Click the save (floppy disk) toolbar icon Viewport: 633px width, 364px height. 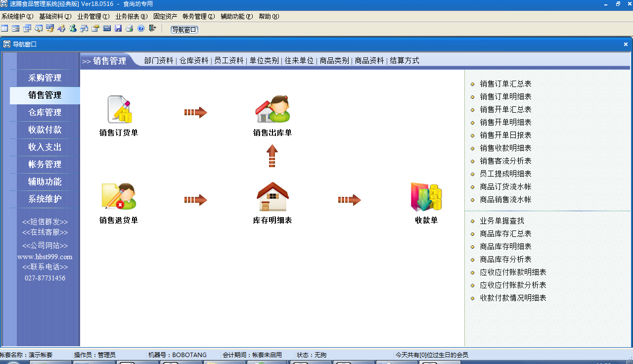pyautogui.click(x=118, y=28)
